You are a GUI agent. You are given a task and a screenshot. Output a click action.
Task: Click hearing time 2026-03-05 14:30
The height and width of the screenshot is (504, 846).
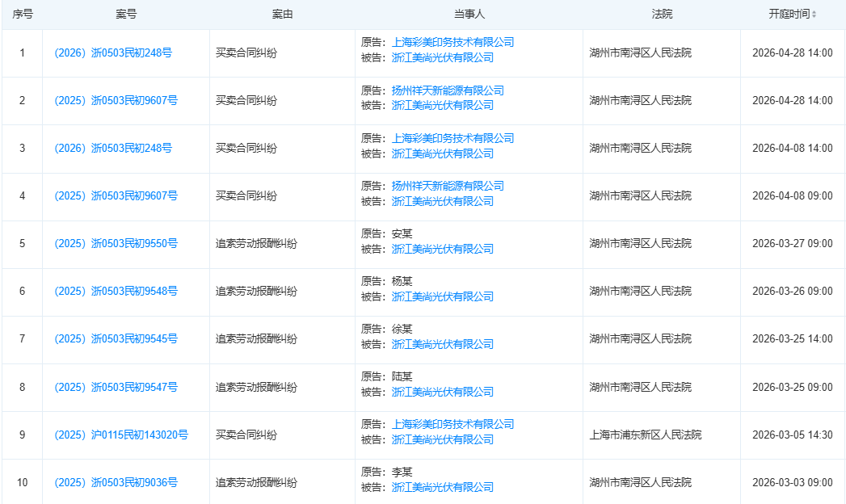pos(793,435)
